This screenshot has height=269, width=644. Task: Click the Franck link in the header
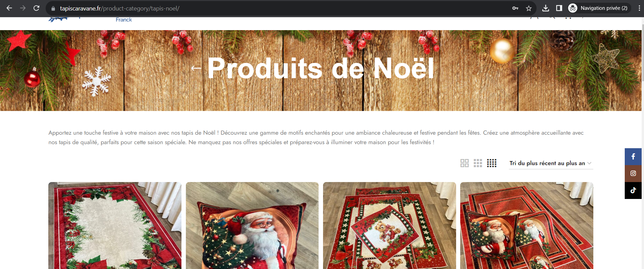[x=124, y=20]
